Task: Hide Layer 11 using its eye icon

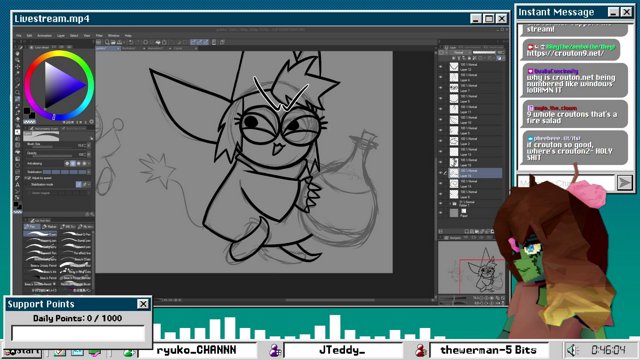Action: click(441, 109)
